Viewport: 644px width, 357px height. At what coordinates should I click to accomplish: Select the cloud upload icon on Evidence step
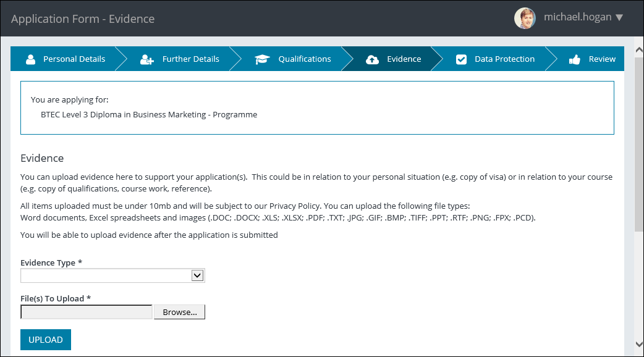tap(372, 59)
